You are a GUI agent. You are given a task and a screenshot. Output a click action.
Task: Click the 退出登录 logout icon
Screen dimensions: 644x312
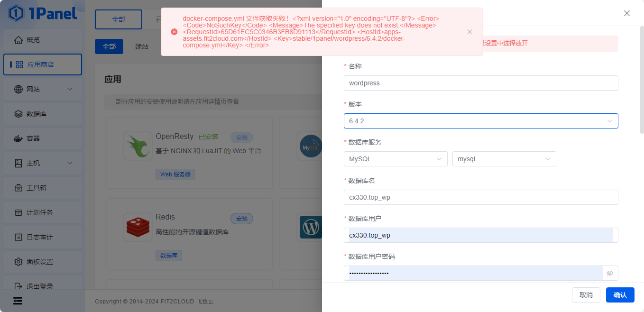click(x=18, y=286)
